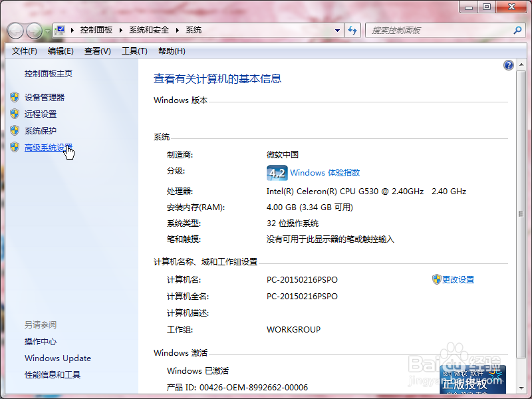Close the System window
Viewport: 532px width, 399px height.
coord(511,7)
